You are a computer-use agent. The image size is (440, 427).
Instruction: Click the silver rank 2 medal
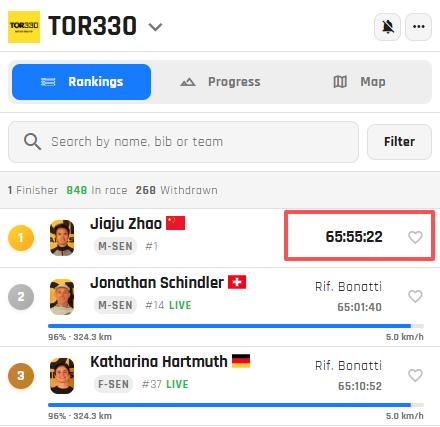pyautogui.click(x=21, y=297)
